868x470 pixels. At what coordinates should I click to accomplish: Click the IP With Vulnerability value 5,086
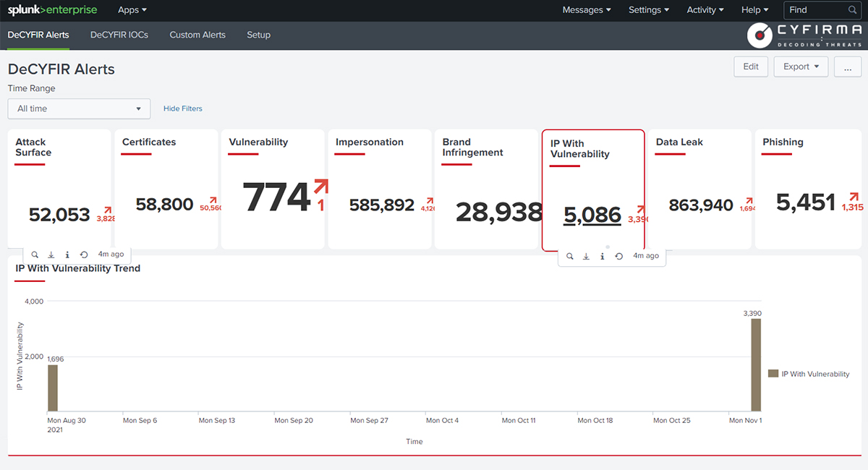pos(592,215)
